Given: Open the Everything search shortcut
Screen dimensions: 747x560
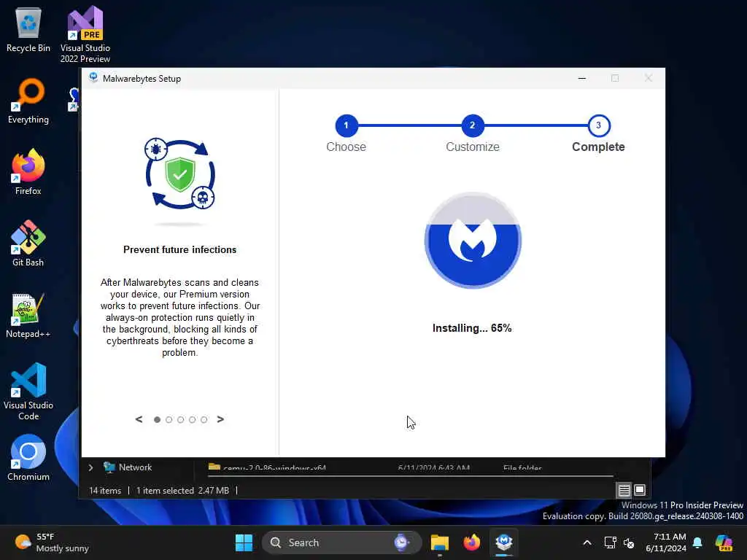Looking at the screenshot, I should pyautogui.click(x=28, y=101).
